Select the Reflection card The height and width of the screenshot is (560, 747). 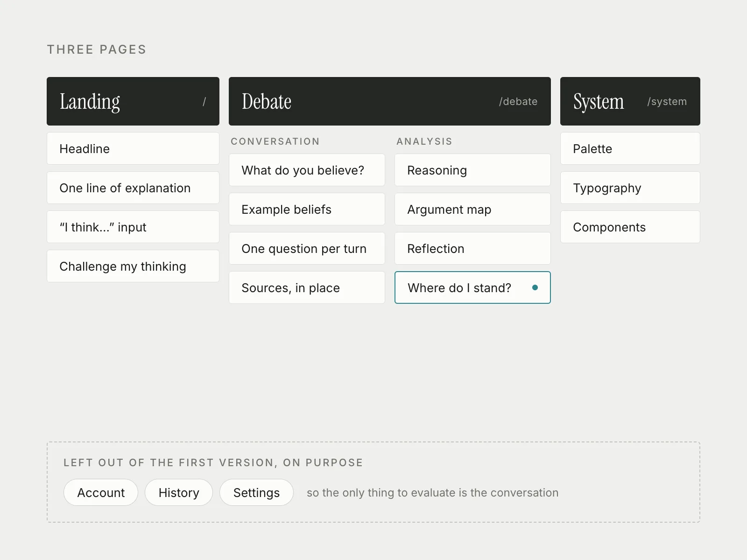pyautogui.click(x=472, y=248)
